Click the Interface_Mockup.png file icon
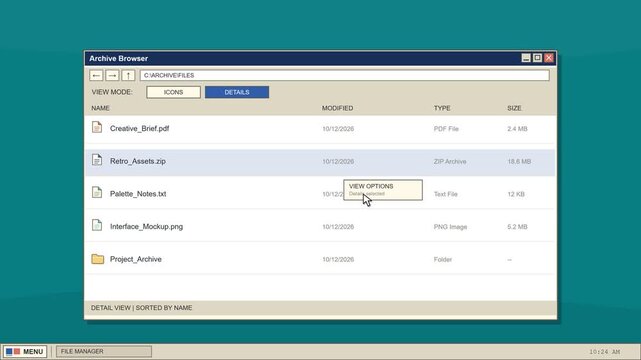The height and width of the screenshot is (360, 641). (97, 225)
